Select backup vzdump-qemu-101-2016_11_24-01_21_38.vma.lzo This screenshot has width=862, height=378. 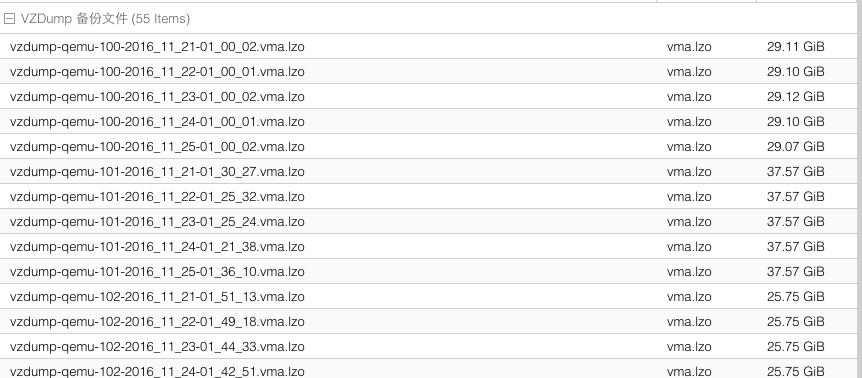pyautogui.click(x=428, y=246)
